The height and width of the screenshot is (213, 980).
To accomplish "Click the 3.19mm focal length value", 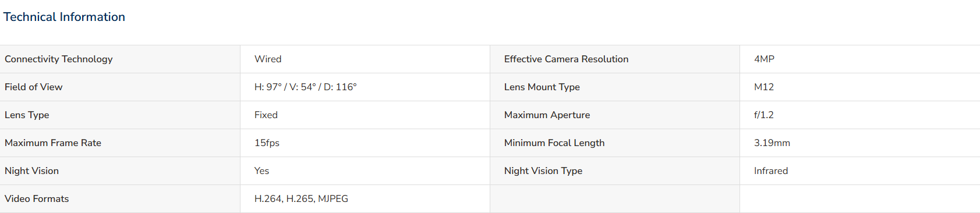I will point(772,143).
